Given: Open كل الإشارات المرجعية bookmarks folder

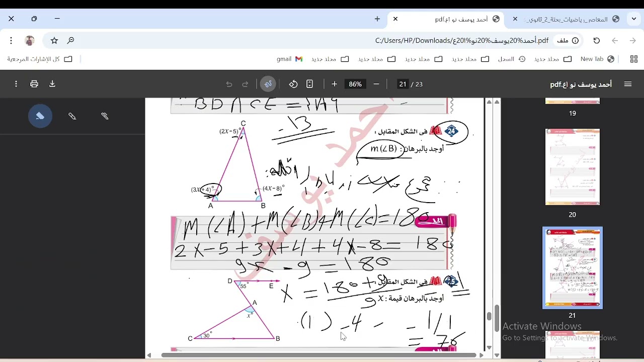Looking at the screenshot, I should point(40,59).
